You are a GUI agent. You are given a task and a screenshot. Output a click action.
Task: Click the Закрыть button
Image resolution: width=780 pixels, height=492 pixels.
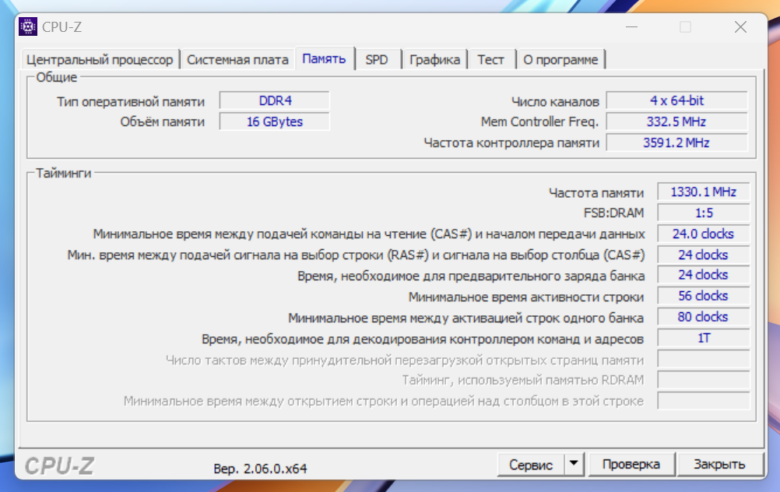tap(719, 465)
